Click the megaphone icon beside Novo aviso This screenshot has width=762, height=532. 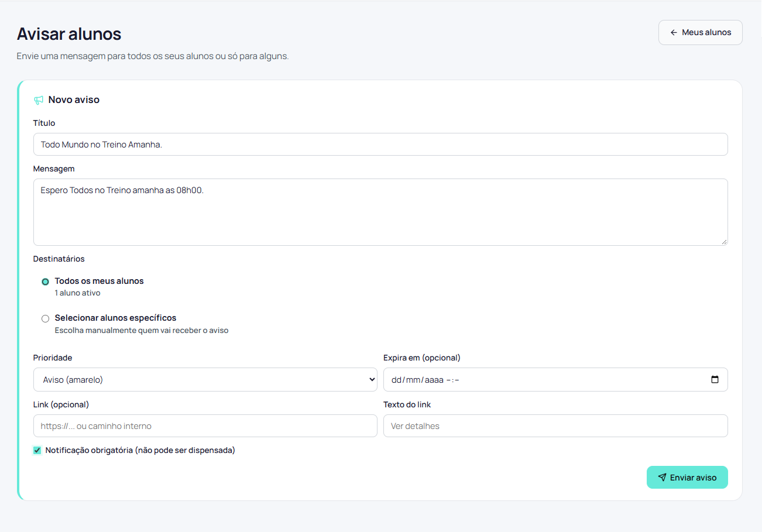39,100
